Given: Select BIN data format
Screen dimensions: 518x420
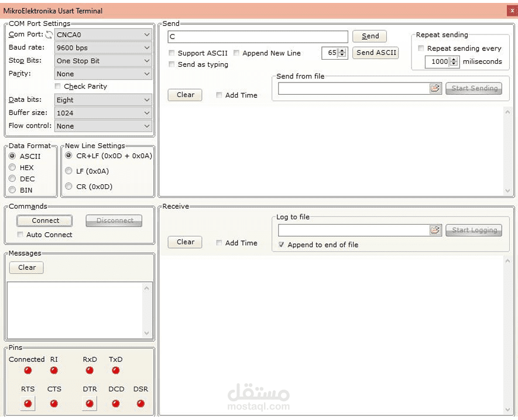Looking at the screenshot, I should [12, 190].
